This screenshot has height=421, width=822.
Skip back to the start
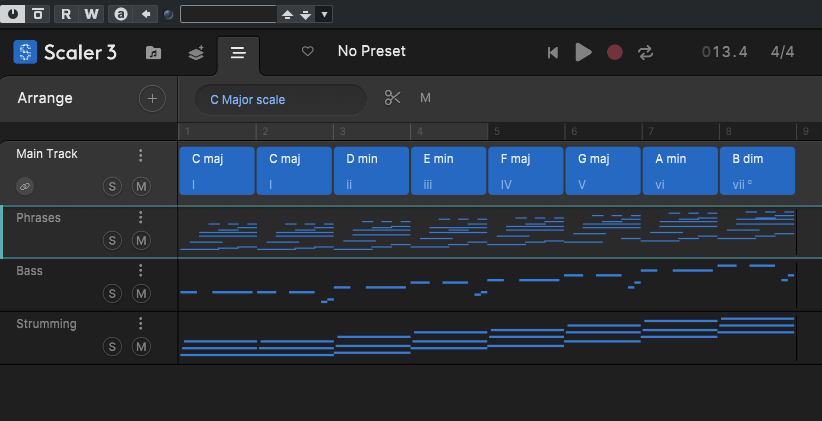coord(552,52)
